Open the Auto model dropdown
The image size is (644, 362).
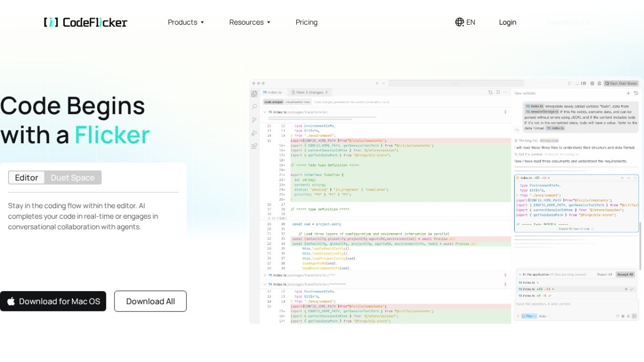point(544,316)
